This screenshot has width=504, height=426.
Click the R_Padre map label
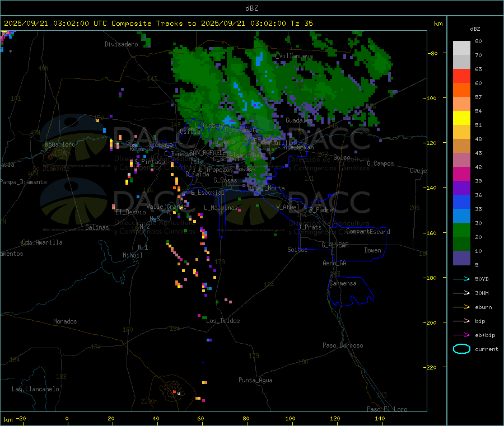[x=321, y=210]
